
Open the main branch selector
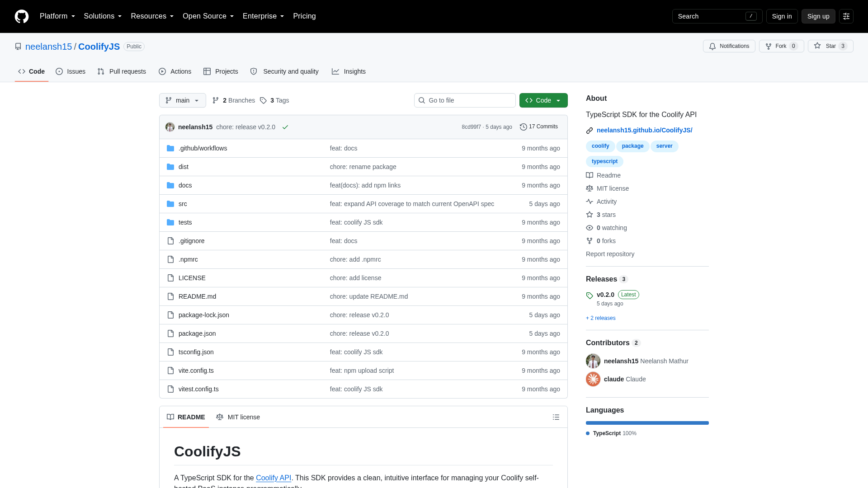click(183, 100)
